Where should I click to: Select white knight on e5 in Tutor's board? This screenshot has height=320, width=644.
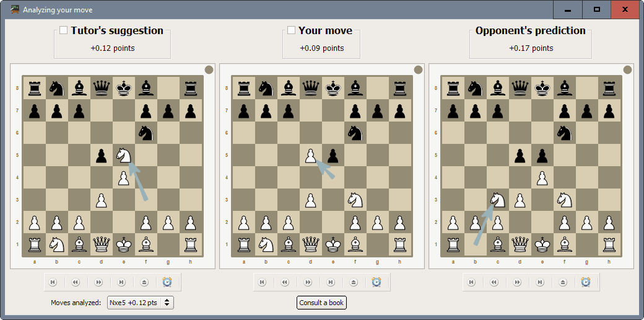coord(124,155)
